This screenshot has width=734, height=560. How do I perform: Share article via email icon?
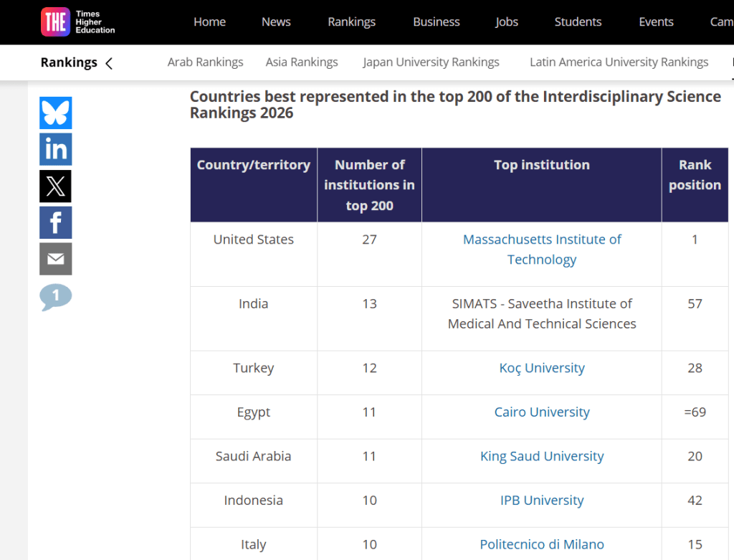[56, 259]
